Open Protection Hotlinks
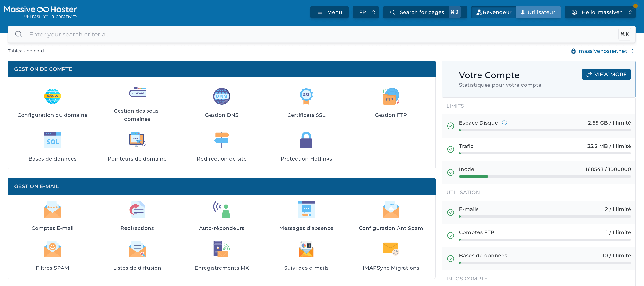 pyautogui.click(x=306, y=147)
